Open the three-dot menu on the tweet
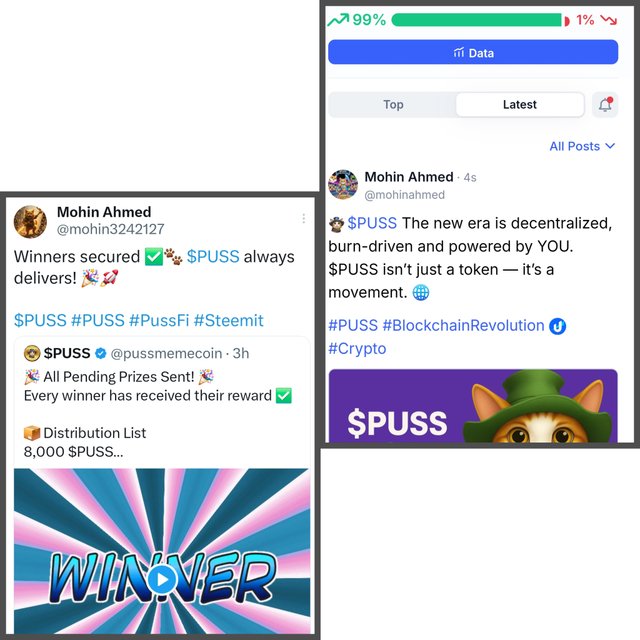 coord(304,218)
